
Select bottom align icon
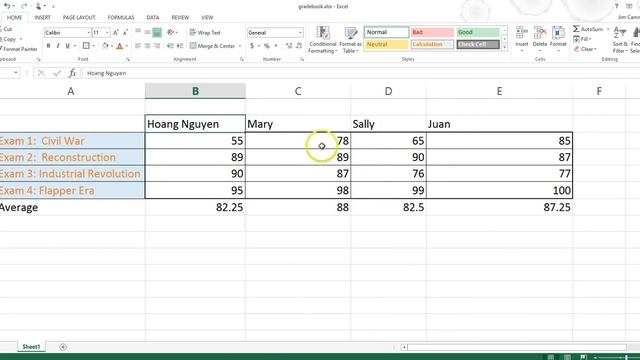click(x=157, y=32)
